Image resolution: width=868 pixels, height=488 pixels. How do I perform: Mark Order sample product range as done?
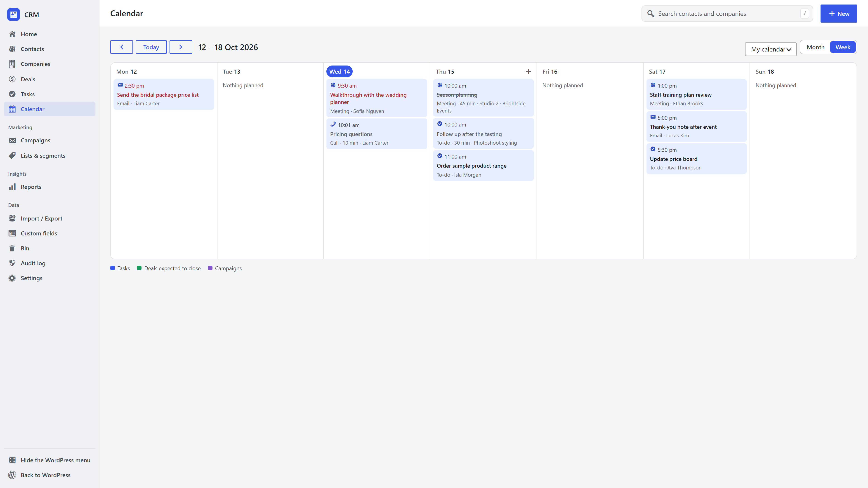pyautogui.click(x=439, y=156)
